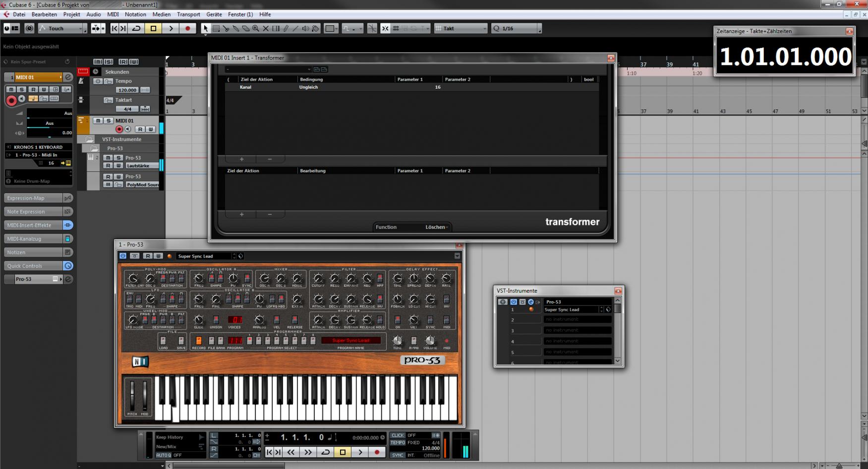This screenshot has height=469, width=868.
Task: Select the Zoom magnifier tool
Action: [256, 29]
